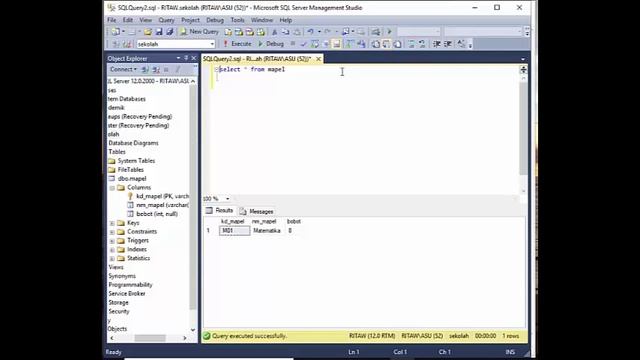
Task: Click the Open File folder icon
Action: tap(147, 31)
